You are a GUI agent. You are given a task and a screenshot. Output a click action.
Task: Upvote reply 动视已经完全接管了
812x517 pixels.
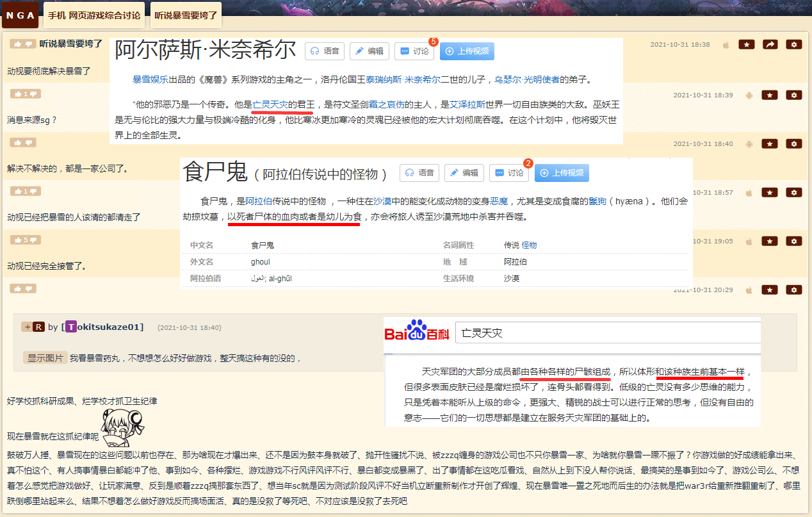(x=19, y=240)
